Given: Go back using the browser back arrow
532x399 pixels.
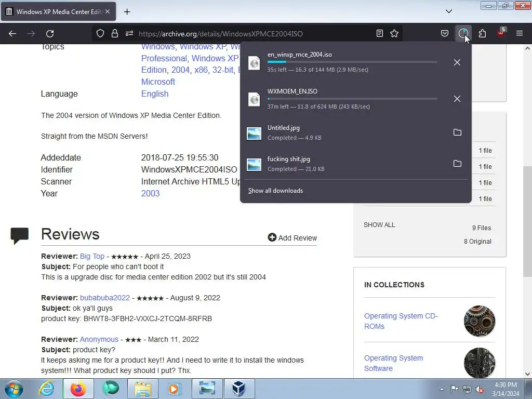Looking at the screenshot, I should (x=12, y=34).
